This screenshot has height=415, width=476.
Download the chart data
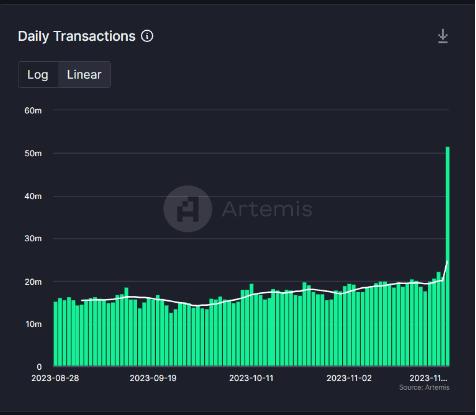(443, 36)
